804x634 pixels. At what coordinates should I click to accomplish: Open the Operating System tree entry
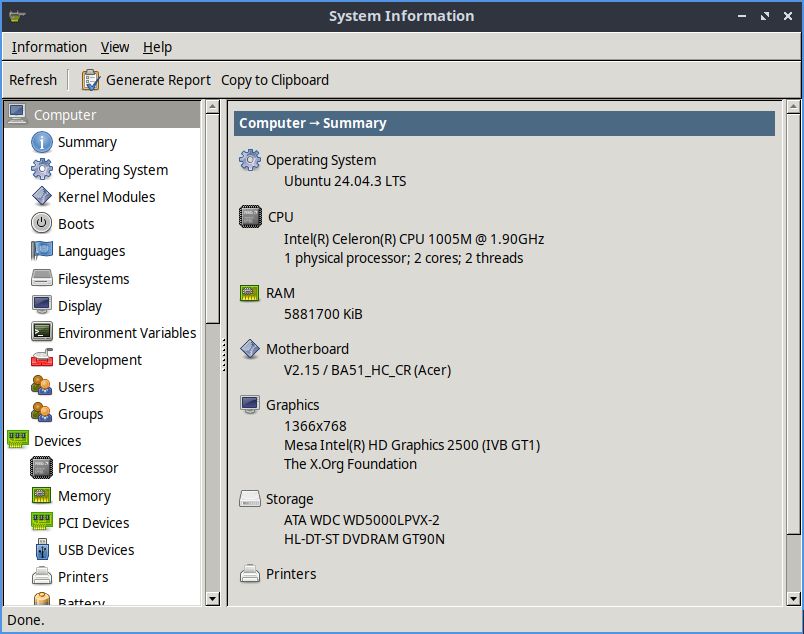(x=112, y=170)
